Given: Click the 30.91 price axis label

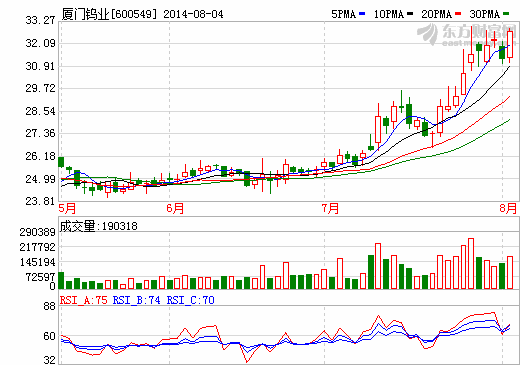Looking at the screenshot, I should click(40, 66).
